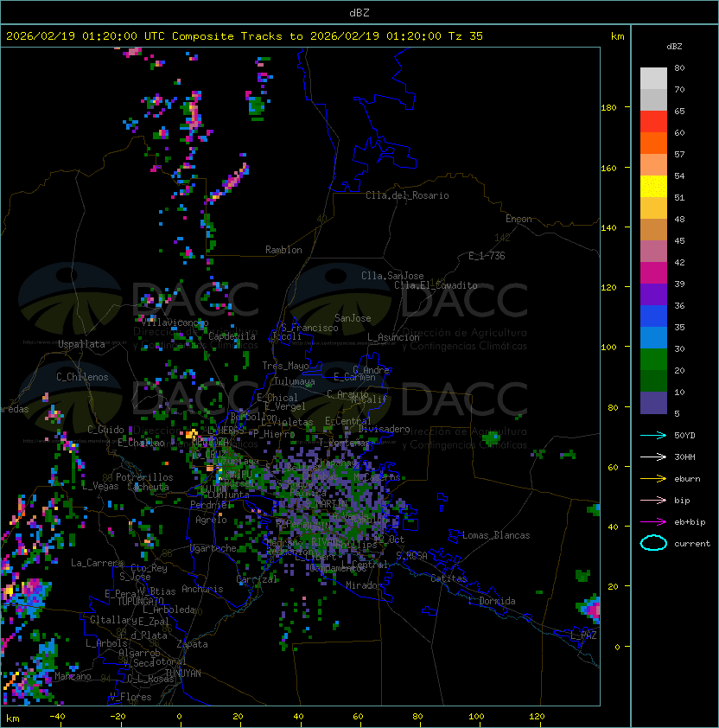
Task: Click the Tulumaya location label
Action: [295, 381]
